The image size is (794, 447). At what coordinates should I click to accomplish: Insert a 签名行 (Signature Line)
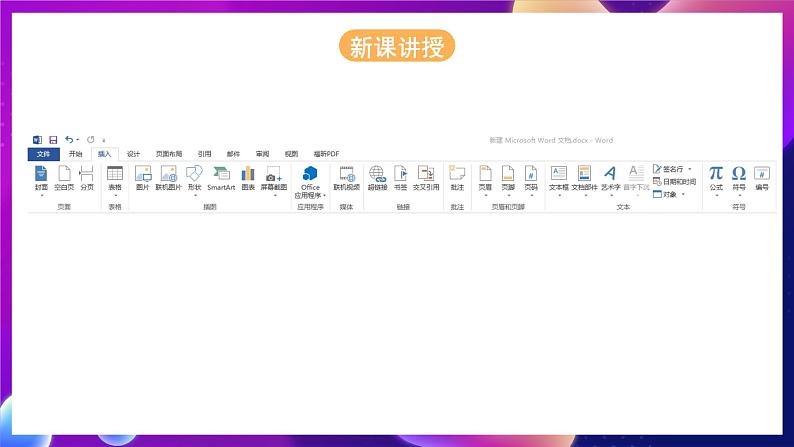pyautogui.click(x=668, y=169)
